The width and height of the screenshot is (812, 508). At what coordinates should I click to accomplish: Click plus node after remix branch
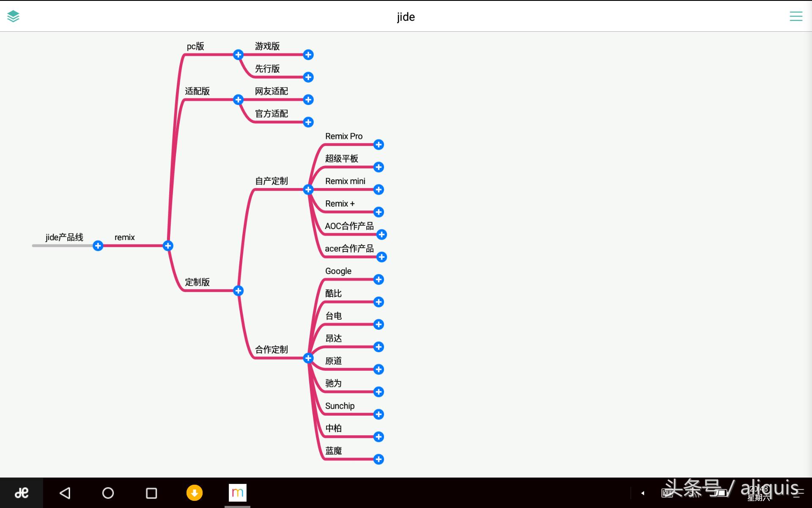point(168,246)
